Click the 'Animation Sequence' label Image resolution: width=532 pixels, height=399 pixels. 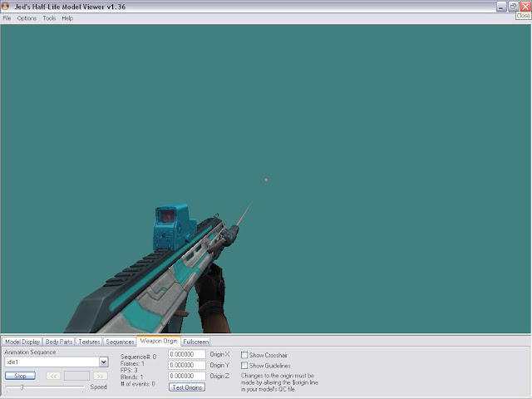tap(30, 352)
